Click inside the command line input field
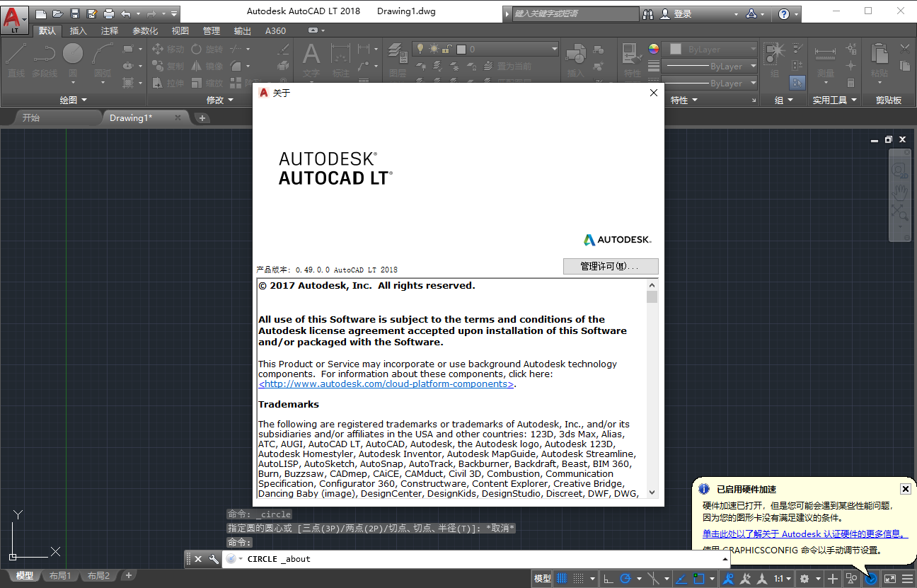 [425, 558]
